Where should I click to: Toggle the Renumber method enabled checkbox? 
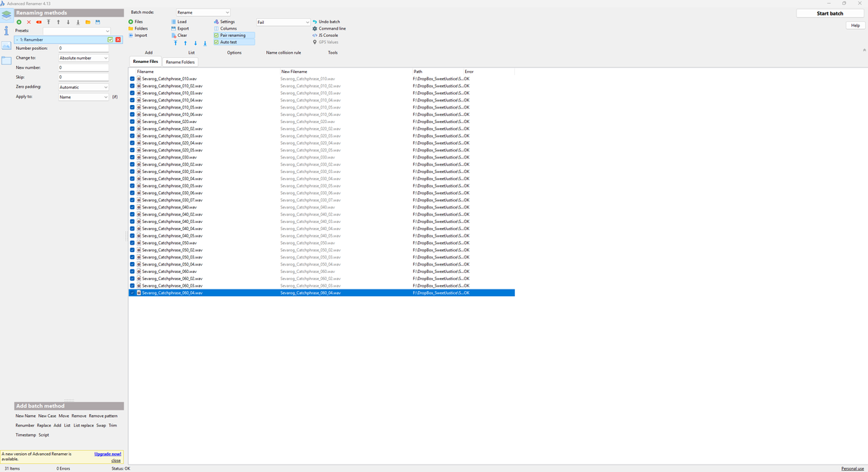(x=111, y=39)
